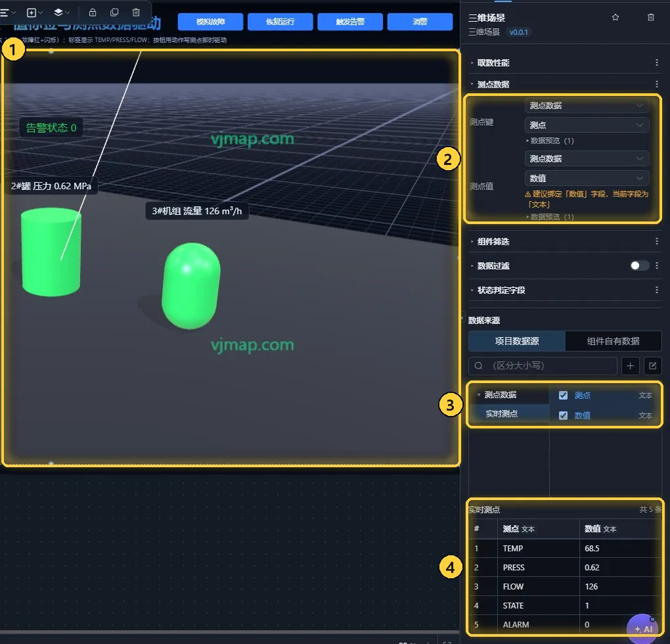The width and height of the screenshot is (670, 644).
Task: Collapse the 测点数据 settings section
Action: point(493,84)
